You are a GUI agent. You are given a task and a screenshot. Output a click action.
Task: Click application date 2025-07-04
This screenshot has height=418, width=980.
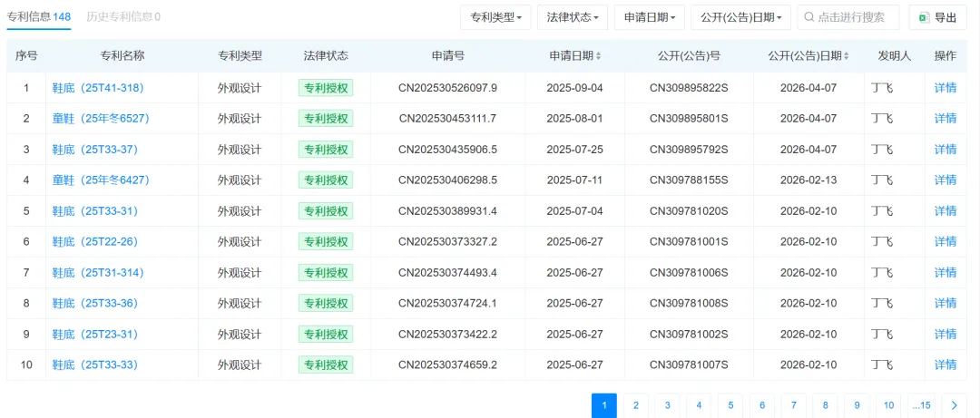[x=575, y=211]
